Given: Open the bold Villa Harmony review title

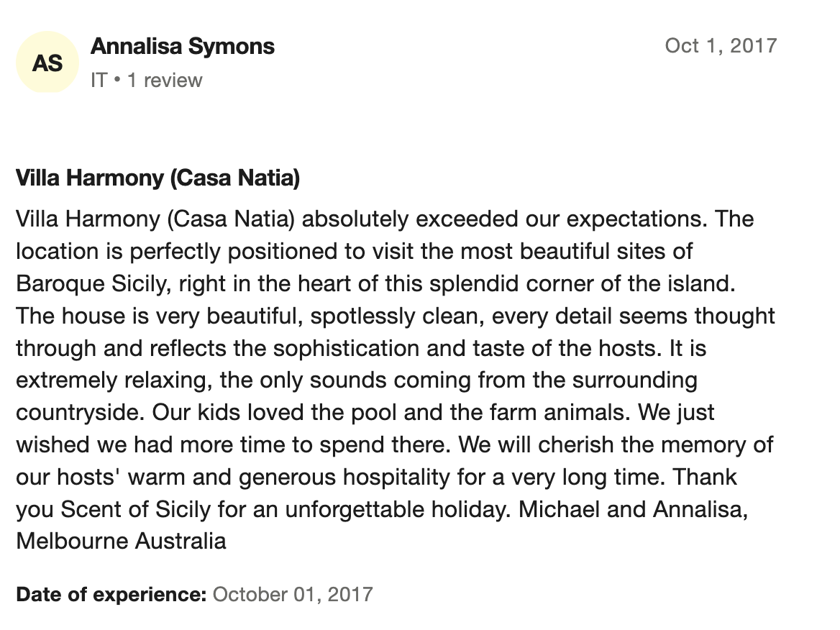Looking at the screenshot, I should [x=157, y=178].
